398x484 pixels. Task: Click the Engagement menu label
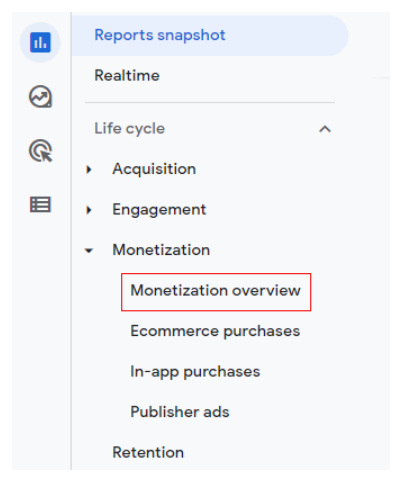tap(159, 210)
